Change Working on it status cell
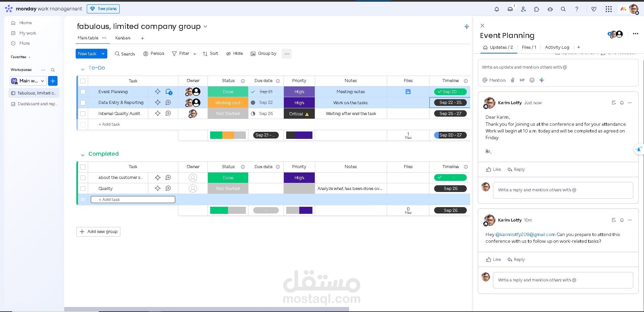The height and width of the screenshot is (312, 644). (x=228, y=103)
